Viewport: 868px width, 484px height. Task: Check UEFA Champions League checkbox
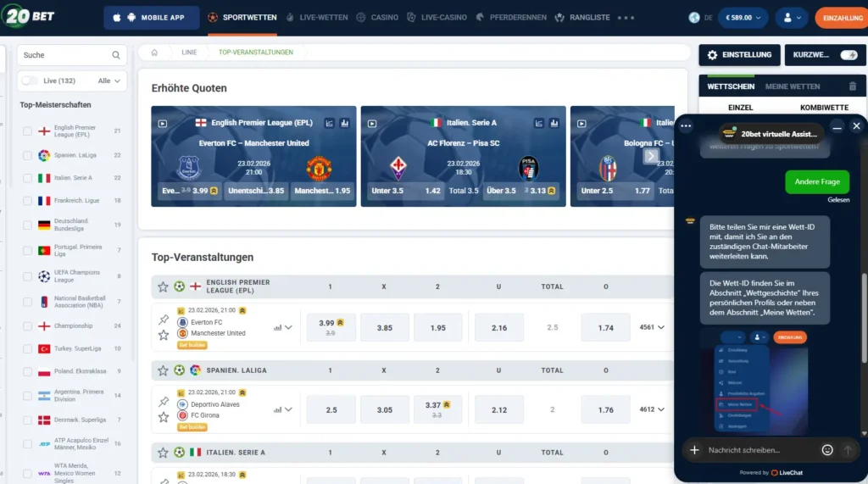[27, 276]
